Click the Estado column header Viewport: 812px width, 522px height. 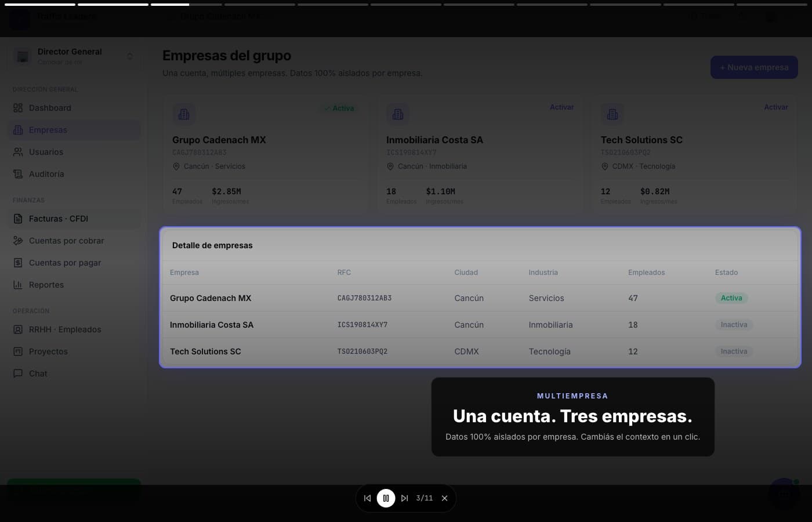[726, 273]
